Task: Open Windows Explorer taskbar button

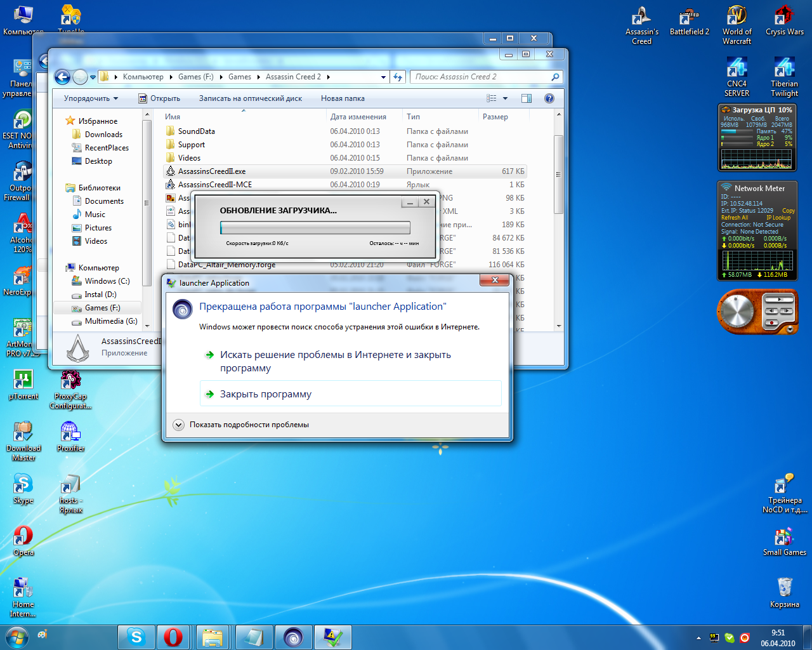Action: pos(213,637)
